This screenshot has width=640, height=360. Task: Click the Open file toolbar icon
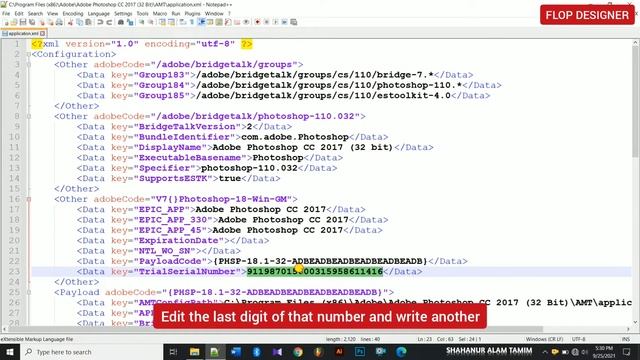coord(14,22)
